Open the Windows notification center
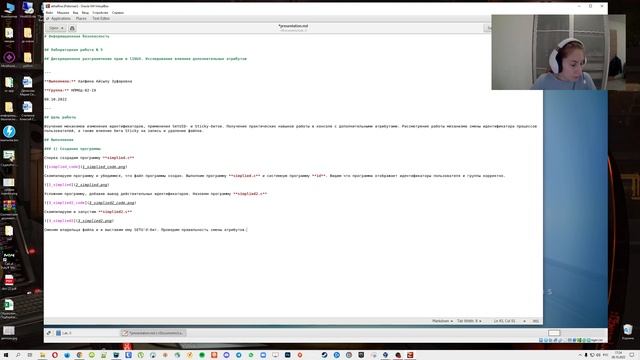The height and width of the screenshot is (360, 640). coord(632,355)
